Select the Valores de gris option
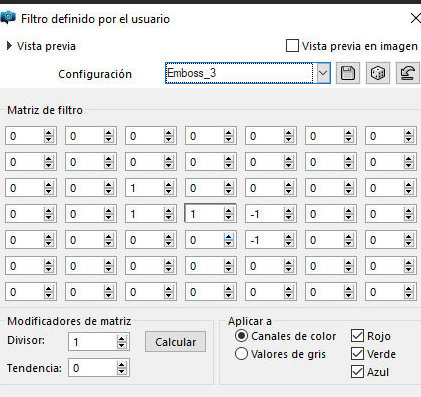The width and height of the screenshot is (421, 397). pyautogui.click(x=241, y=354)
